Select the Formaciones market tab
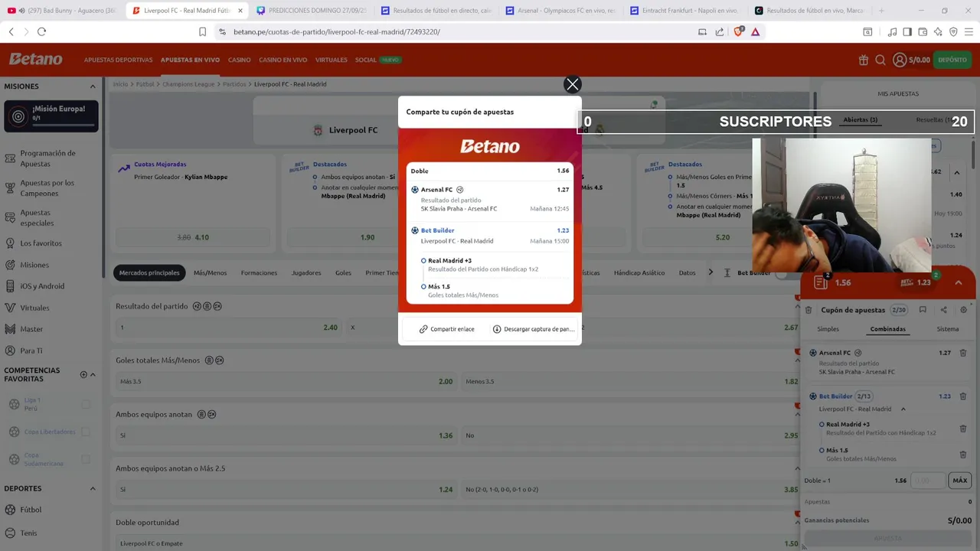Image resolution: width=980 pixels, height=551 pixels. [259, 272]
